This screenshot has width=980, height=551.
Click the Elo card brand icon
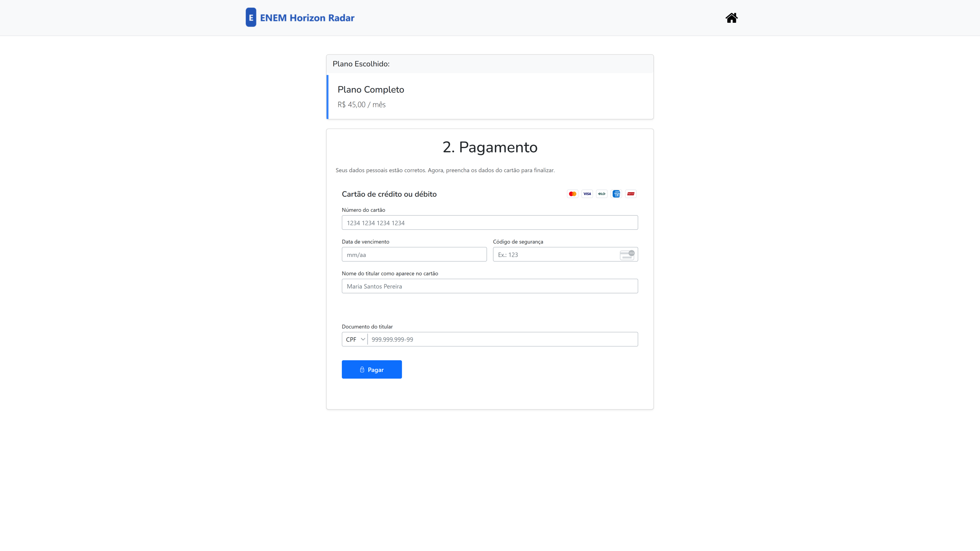601,194
